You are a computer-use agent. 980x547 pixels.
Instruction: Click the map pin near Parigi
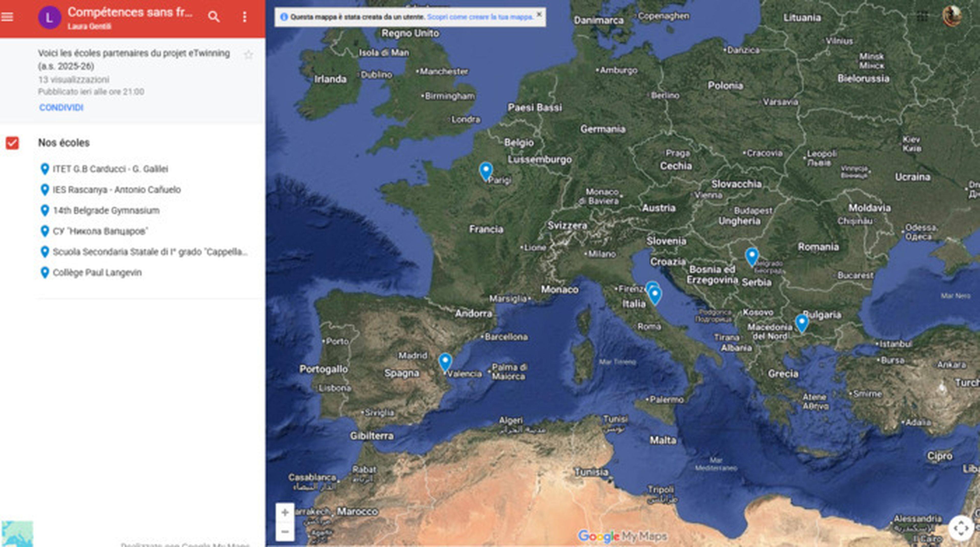pos(486,170)
